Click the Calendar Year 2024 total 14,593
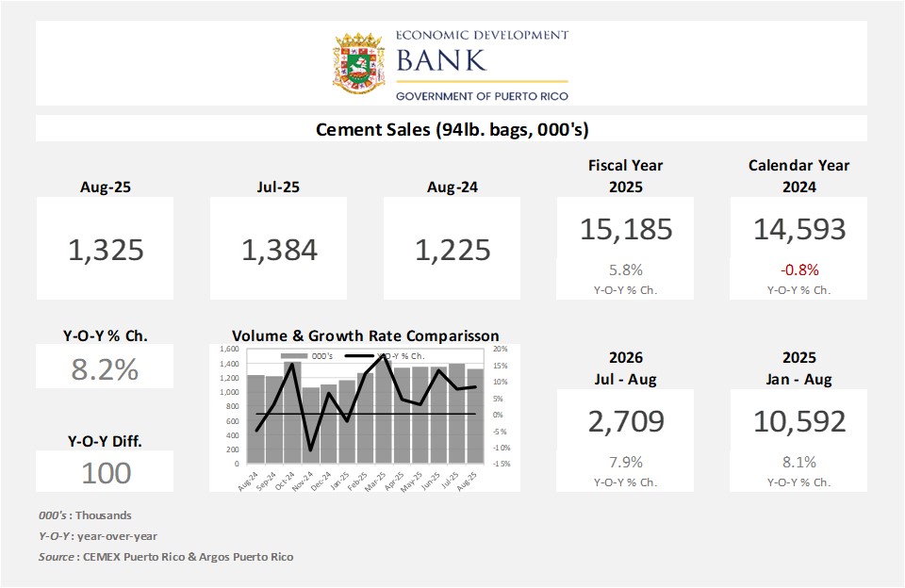Image resolution: width=905 pixels, height=588 pixels. (798, 229)
